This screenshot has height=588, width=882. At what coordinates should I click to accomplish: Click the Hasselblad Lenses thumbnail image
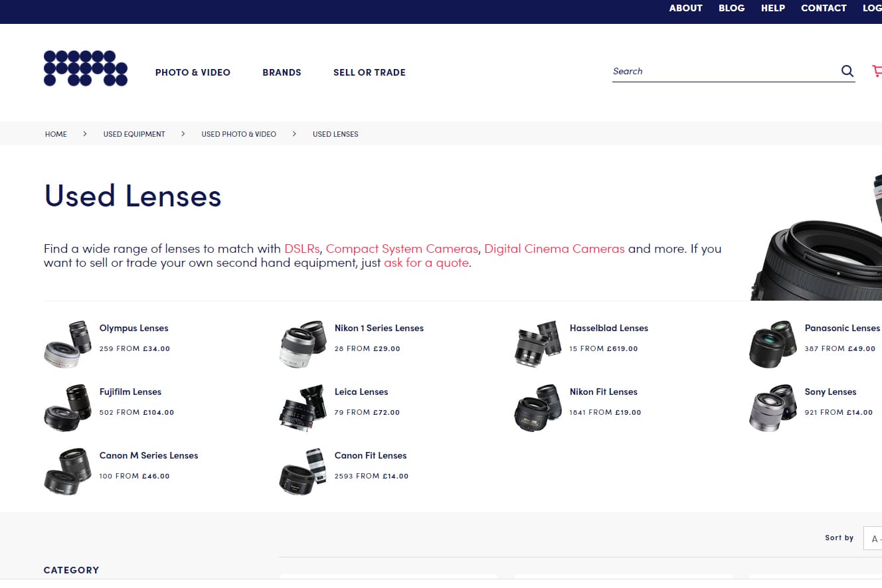(x=538, y=344)
